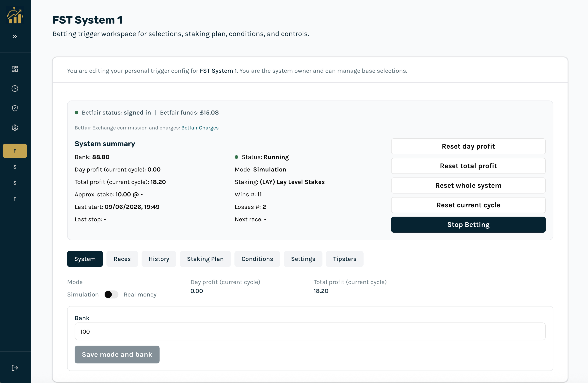Expand the sidebar with double chevron
This screenshot has height=383, width=588.
point(15,37)
